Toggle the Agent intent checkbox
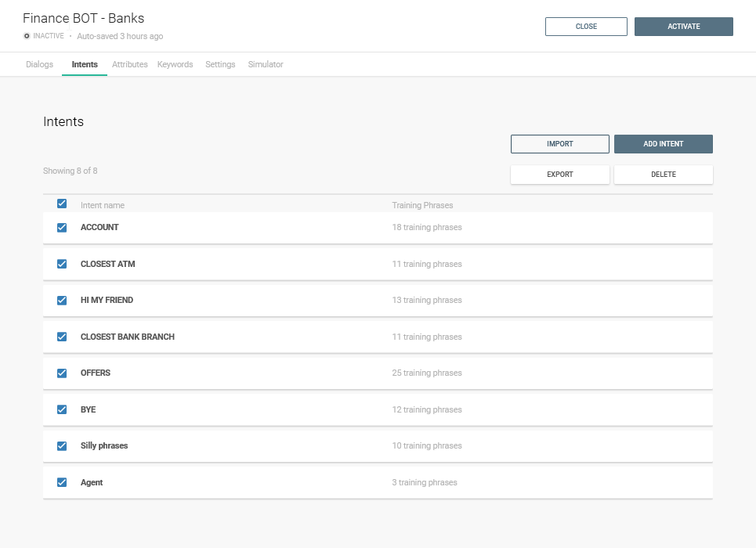Viewport: 756px width, 548px height. (x=62, y=482)
